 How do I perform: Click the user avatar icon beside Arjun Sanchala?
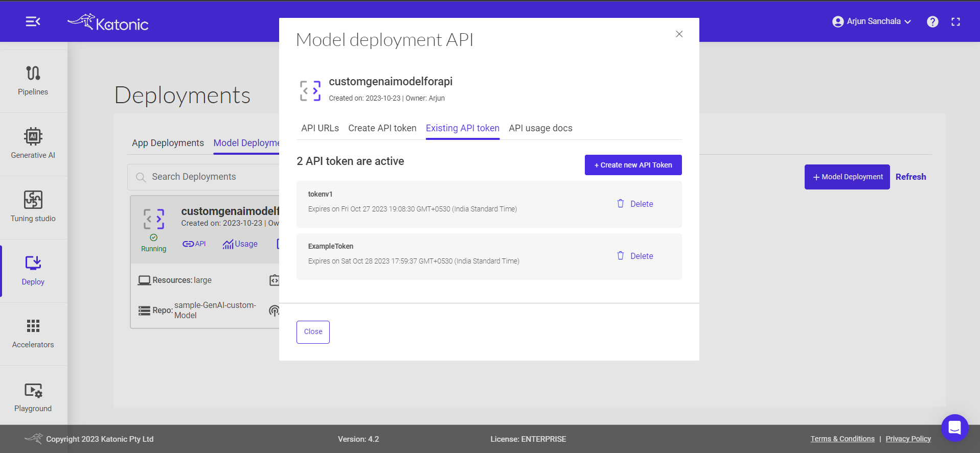point(838,21)
